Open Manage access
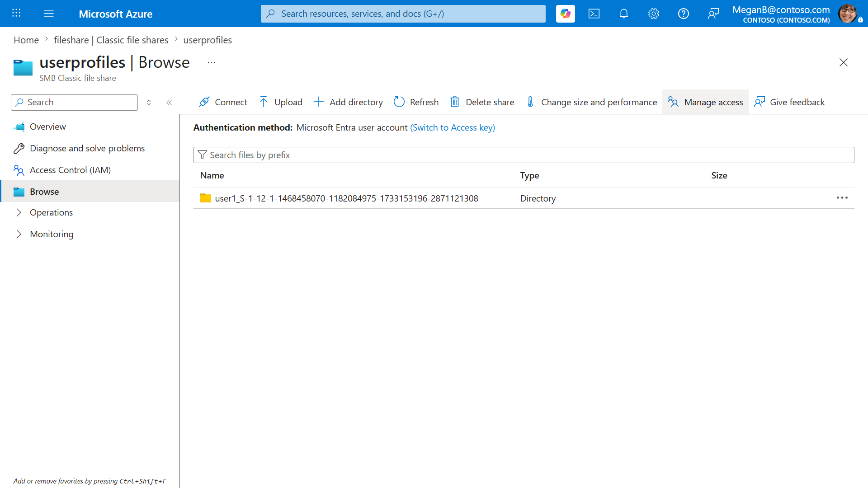 (x=705, y=102)
